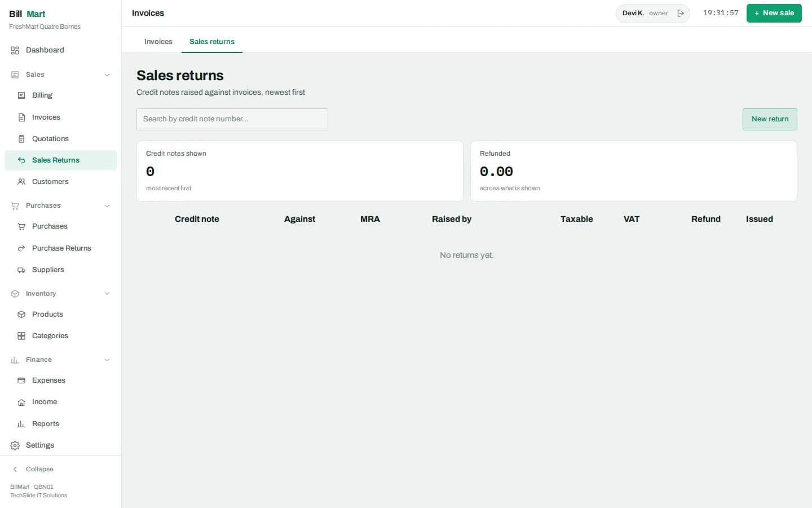Click the Sales Returns arrow icon

(21, 160)
